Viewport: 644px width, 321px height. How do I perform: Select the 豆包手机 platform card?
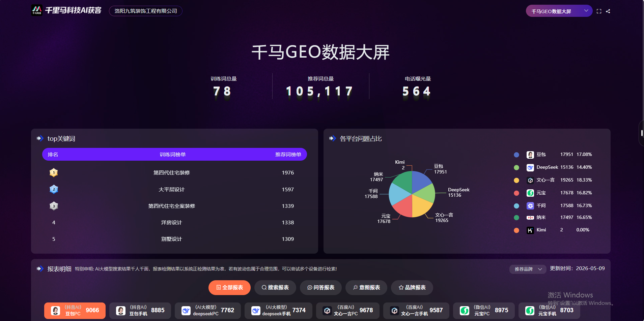pyautogui.click(x=140, y=311)
